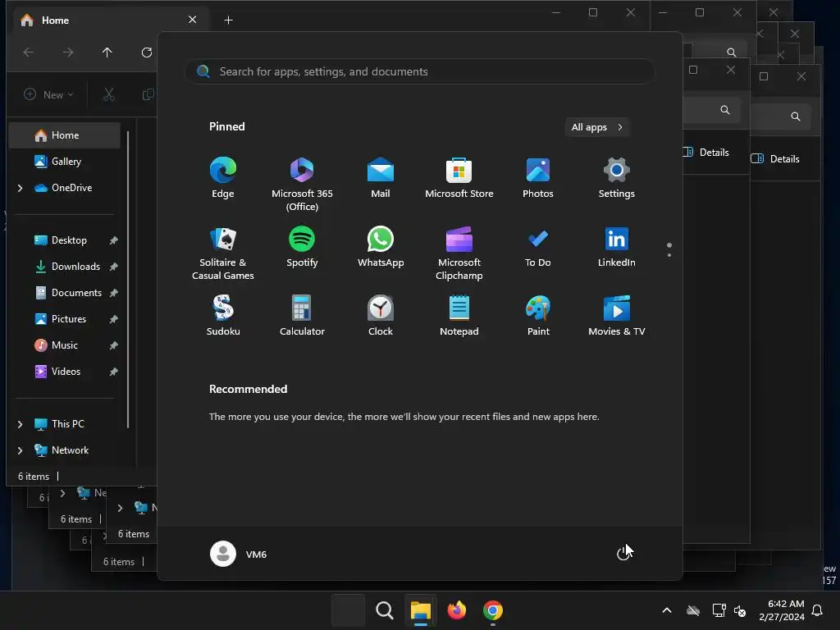Click pin icon beside Videos

[x=113, y=372]
